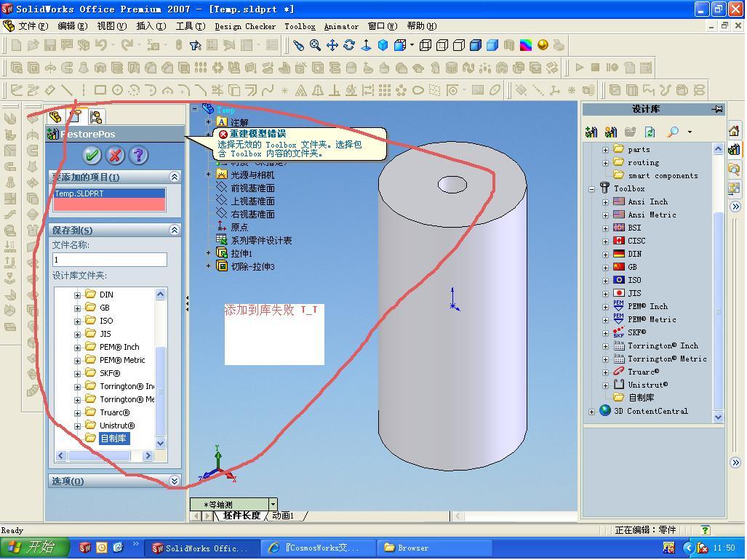This screenshot has height=560, width=747.
Task: Open SolidWorks Resources home tab icon
Action: pos(734,130)
